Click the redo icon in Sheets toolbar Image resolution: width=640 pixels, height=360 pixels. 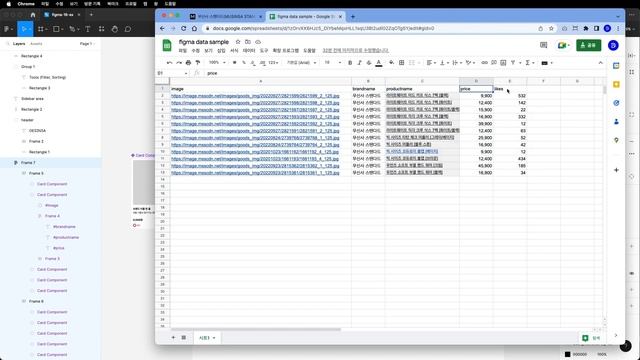click(x=179, y=62)
